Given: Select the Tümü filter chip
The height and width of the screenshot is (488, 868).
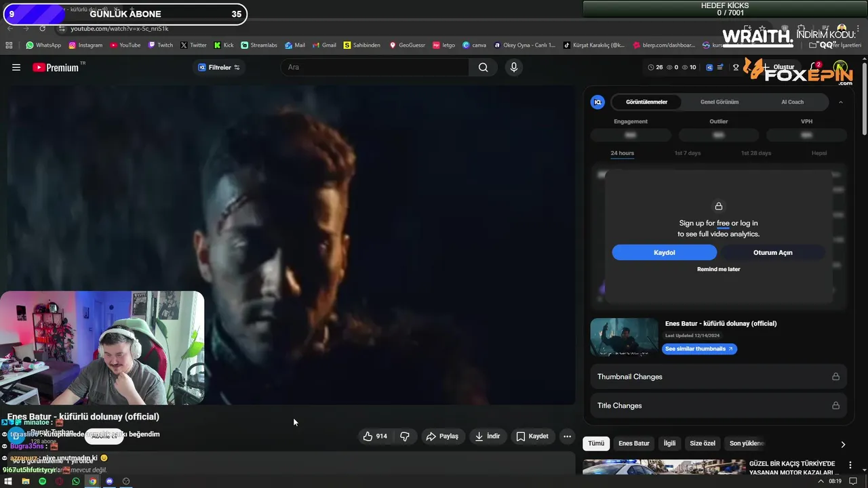Looking at the screenshot, I should click(596, 443).
